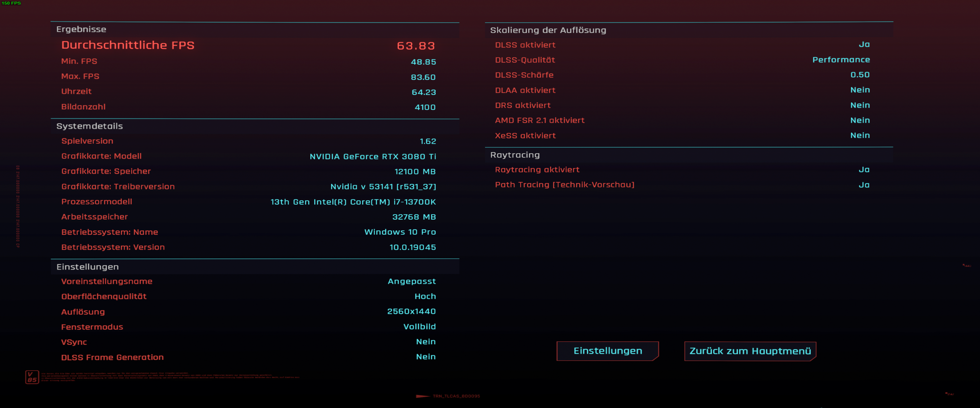Viewport: 980px width, 408px height.
Task: Click the Einstellungen section header on left
Action: coord(88,266)
